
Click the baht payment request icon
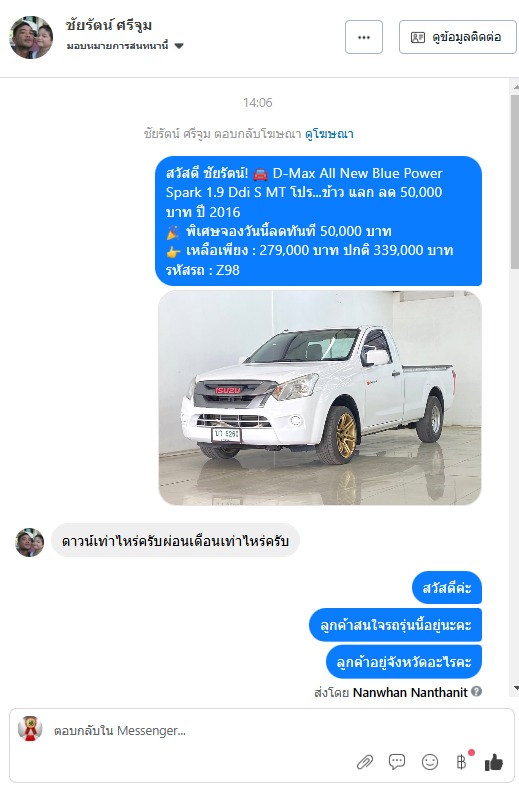(462, 762)
